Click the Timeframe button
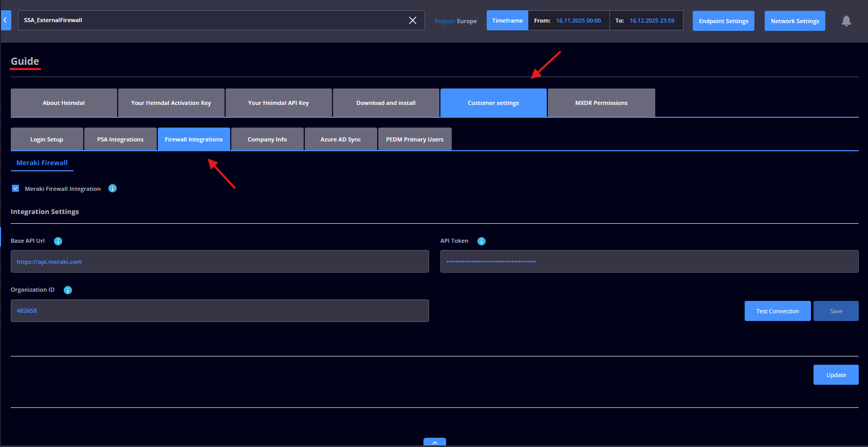868x447 pixels. coord(507,21)
